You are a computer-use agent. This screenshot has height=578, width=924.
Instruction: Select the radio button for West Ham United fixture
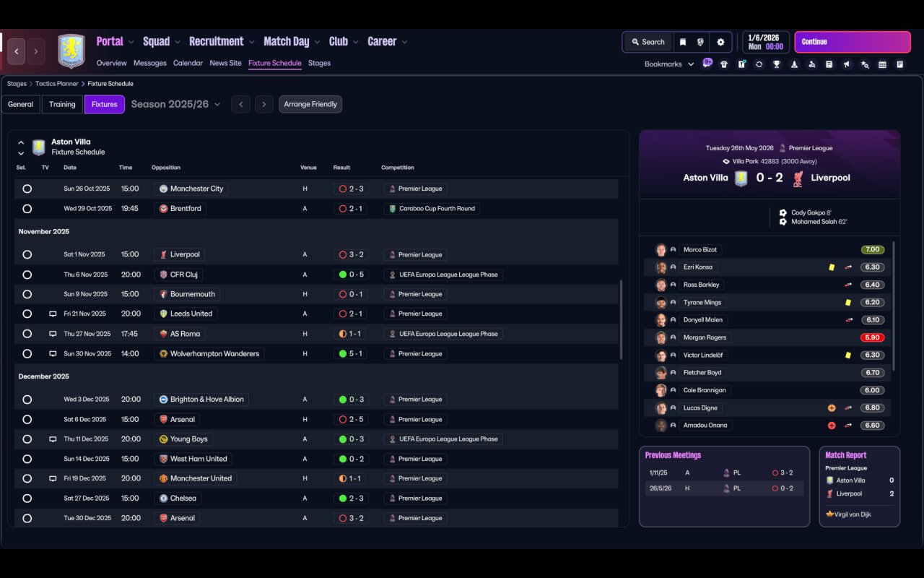[27, 459]
